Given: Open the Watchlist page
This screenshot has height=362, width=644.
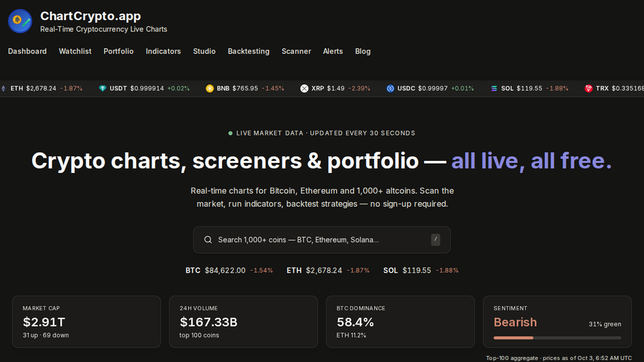Looking at the screenshot, I should [x=74, y=52].
